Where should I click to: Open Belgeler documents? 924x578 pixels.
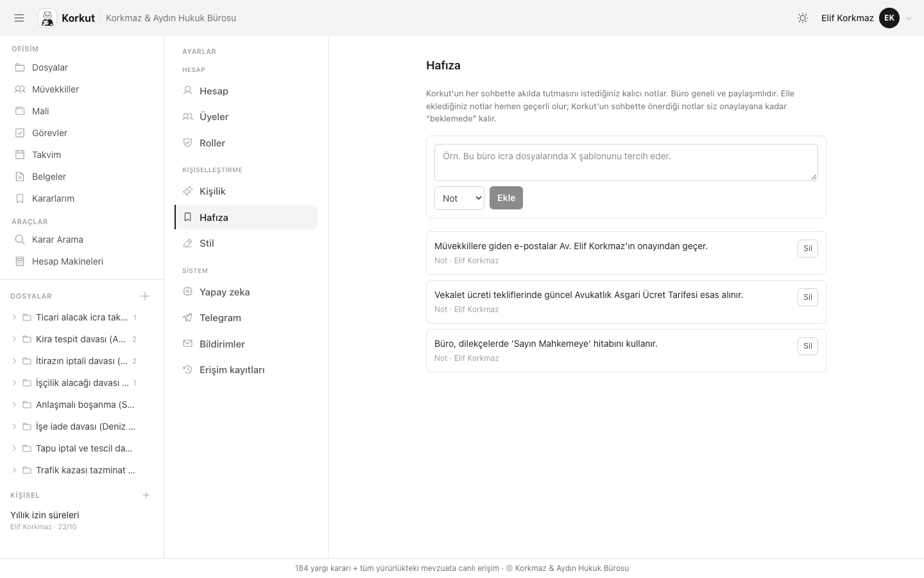pyautogui.click(x=81, y=177)
